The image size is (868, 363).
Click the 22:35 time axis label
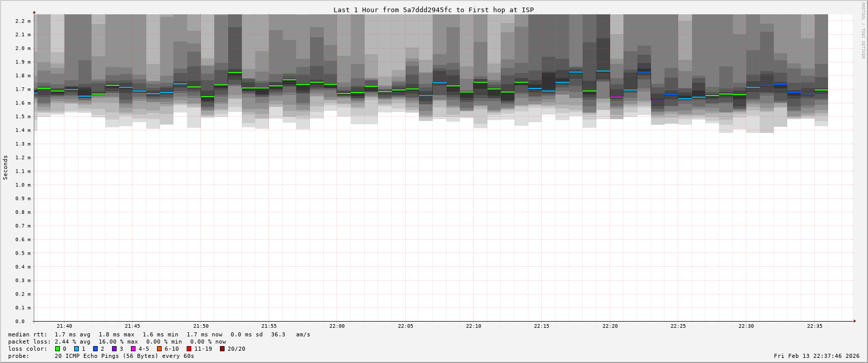pos(815,326)
